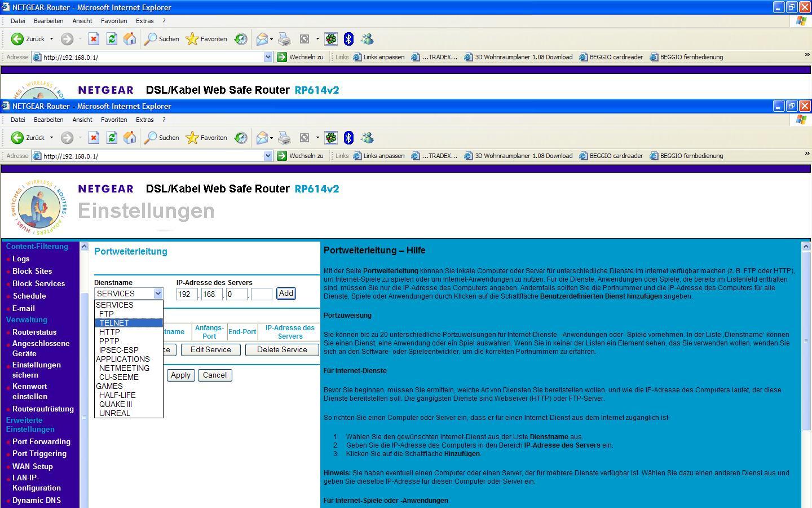Open Block Sites sidebar link

32,271
